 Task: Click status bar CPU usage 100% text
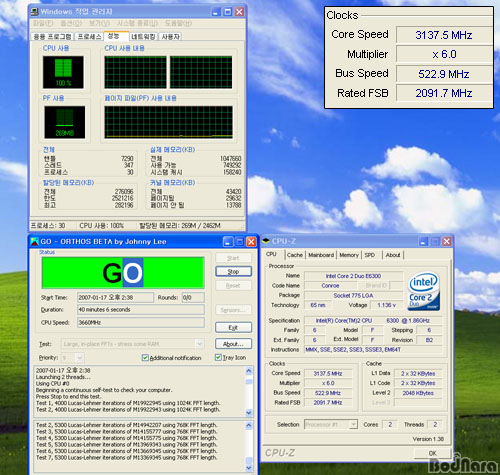point(101,226)
